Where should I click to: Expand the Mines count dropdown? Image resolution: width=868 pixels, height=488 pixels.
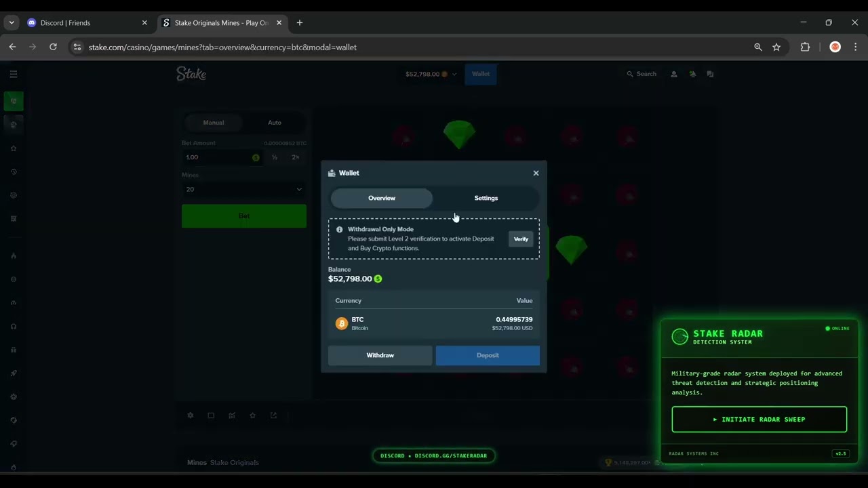coord(244,189)
